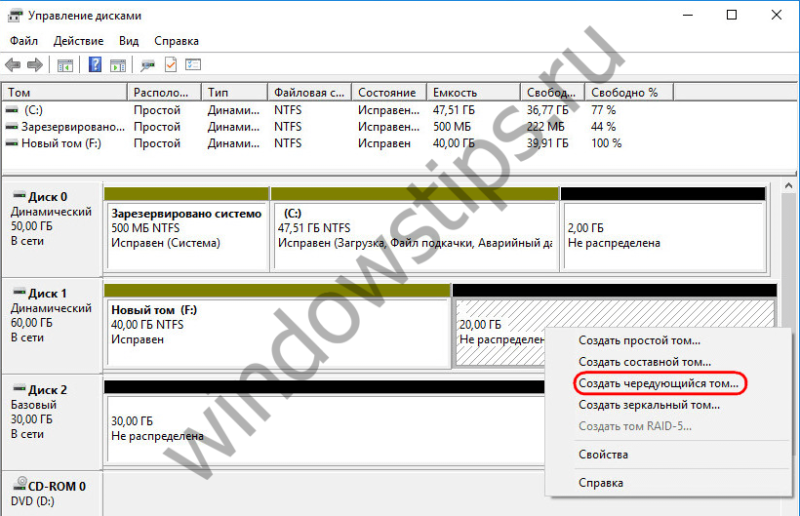The image size is (800, 516).
Task: Choose Создать чередующийся том from context menu
Action: coord(658,383)
